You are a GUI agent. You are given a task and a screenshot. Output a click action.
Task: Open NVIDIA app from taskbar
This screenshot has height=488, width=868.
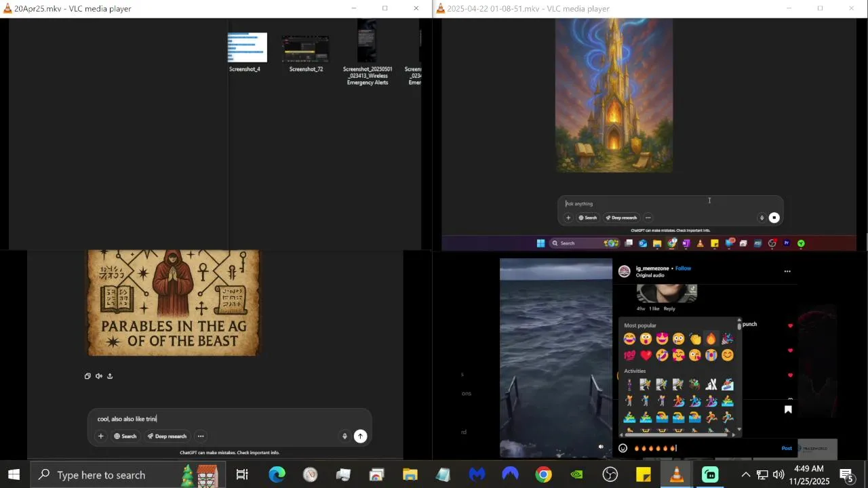tap(576, 475)
